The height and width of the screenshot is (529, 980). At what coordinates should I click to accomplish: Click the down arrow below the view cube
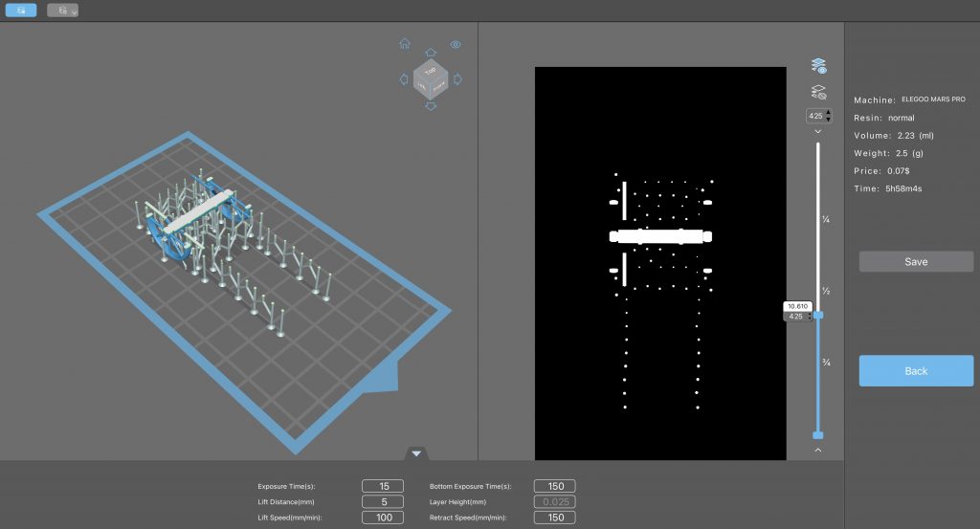point(431,106)
